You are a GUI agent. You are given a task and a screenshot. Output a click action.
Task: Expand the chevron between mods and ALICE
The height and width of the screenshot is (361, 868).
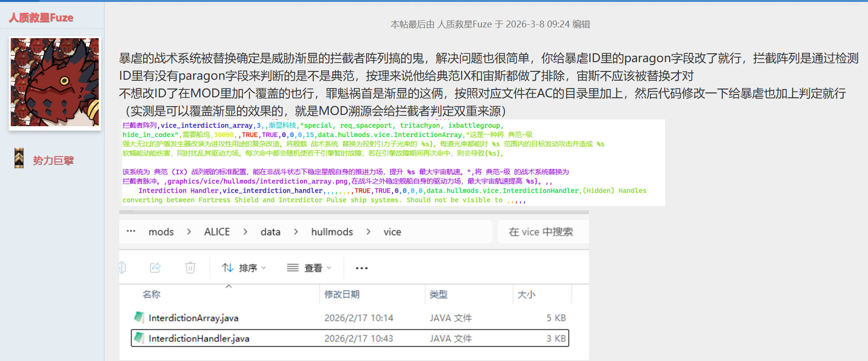189,232
